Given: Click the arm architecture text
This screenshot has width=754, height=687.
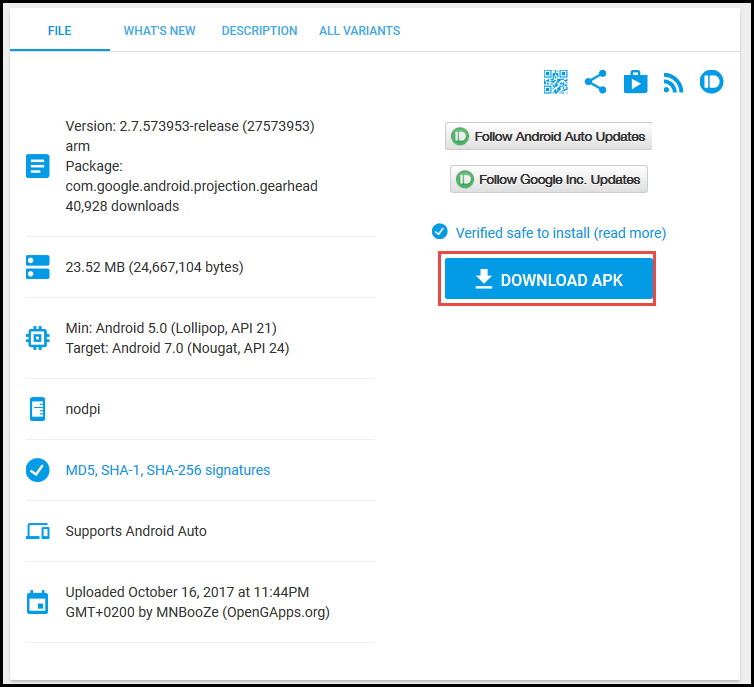Looking at the screenshot, I should tap(77, 146).
